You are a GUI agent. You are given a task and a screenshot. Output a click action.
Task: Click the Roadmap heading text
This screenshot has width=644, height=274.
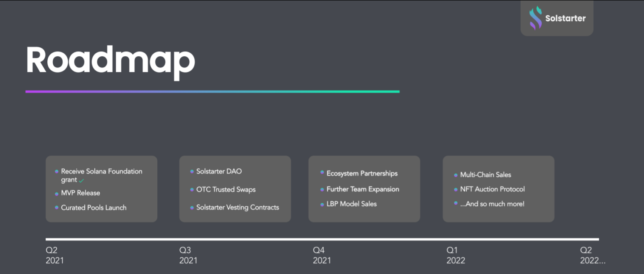tap(110, 61)
